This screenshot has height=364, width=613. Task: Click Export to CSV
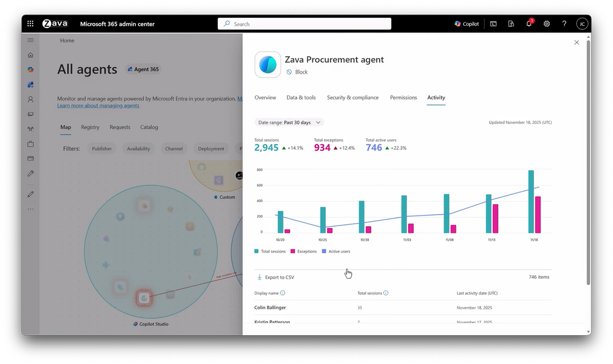click(x=276, y=278)
